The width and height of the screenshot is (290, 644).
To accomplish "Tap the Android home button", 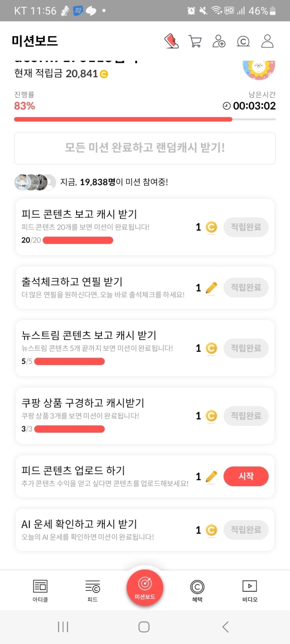I will point(144,627).
